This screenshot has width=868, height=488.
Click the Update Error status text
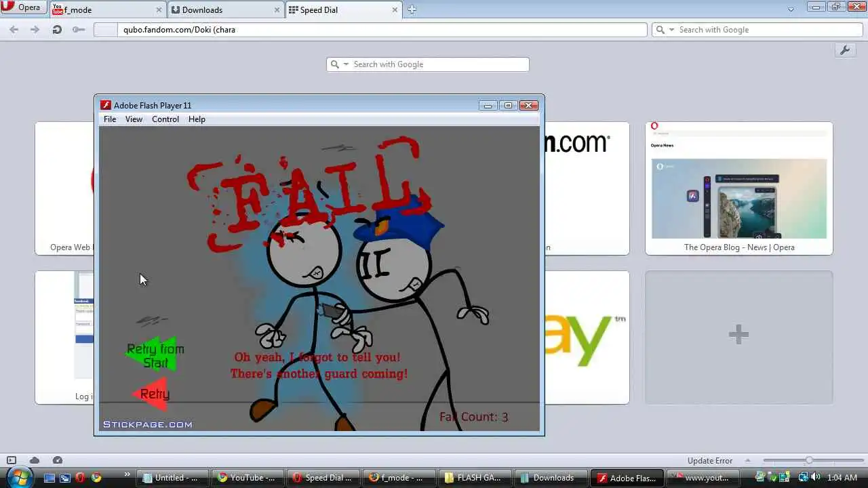(710, 461)
